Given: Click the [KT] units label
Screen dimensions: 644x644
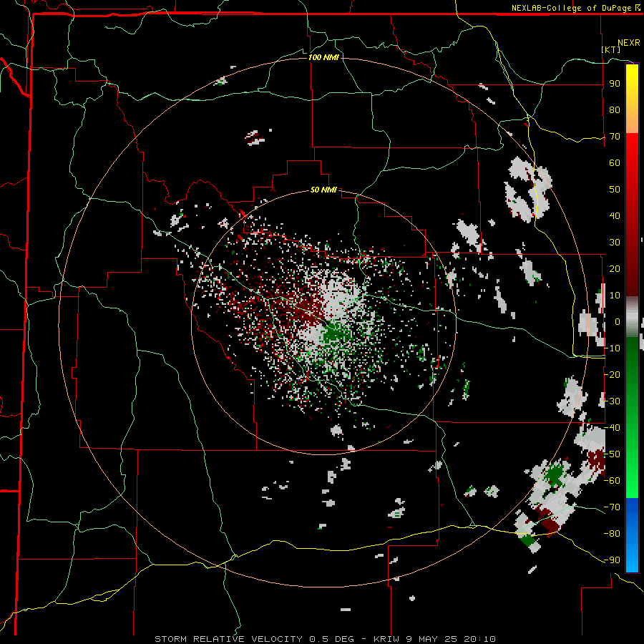Looking at the screenshot, I should pos(611,49).
